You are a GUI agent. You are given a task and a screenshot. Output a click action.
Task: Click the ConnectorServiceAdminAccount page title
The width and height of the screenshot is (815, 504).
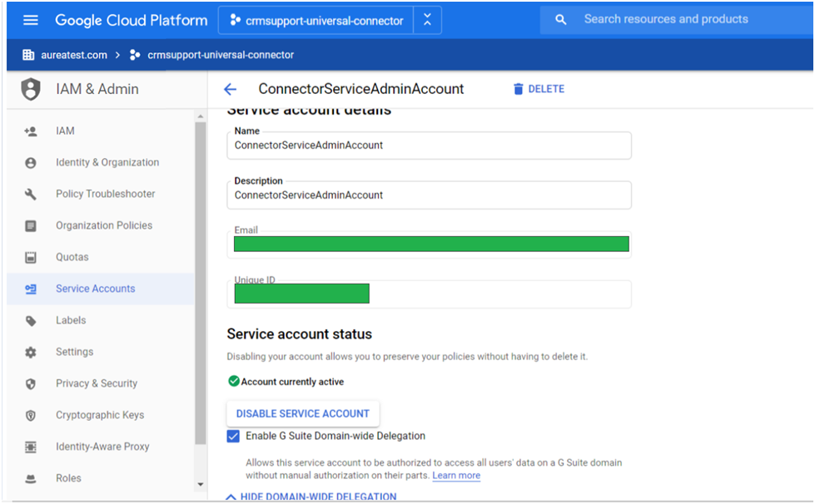click(x=361, y=89)
